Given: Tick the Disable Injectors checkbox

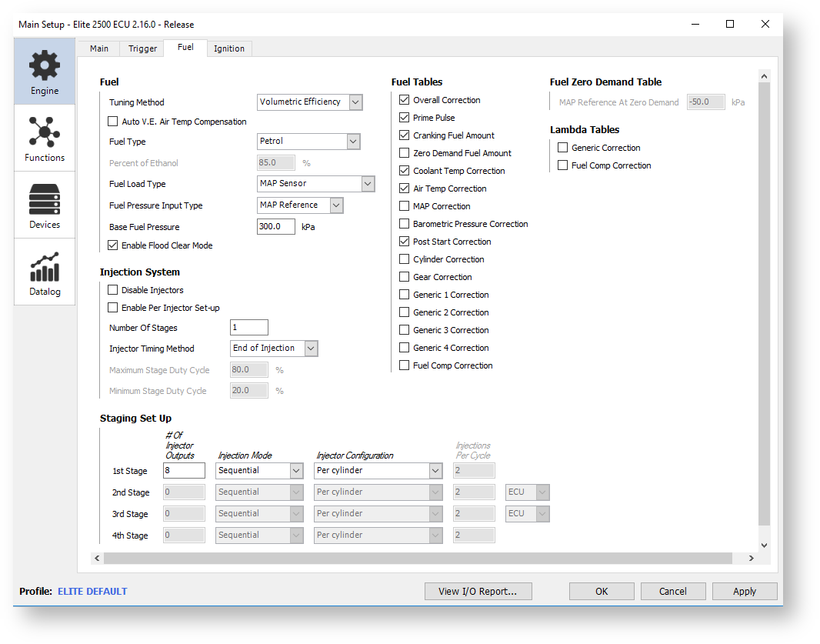Looking at the screenshot, I should point(112,290).
